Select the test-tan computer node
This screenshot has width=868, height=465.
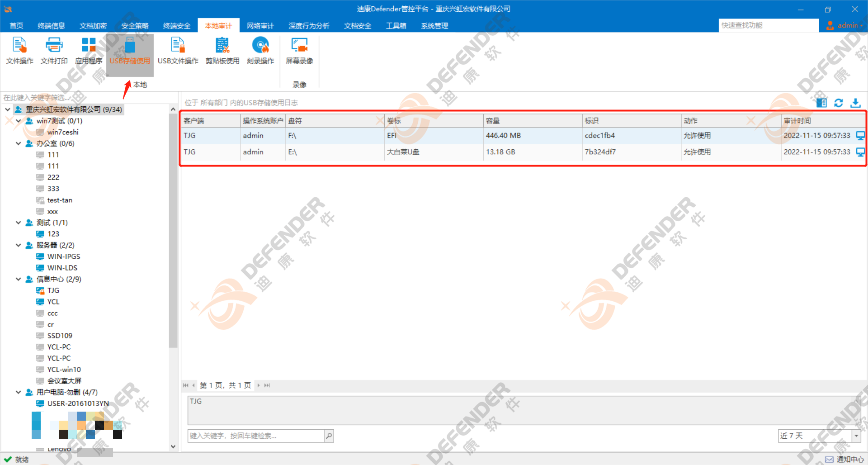click(x=60, y=200)
